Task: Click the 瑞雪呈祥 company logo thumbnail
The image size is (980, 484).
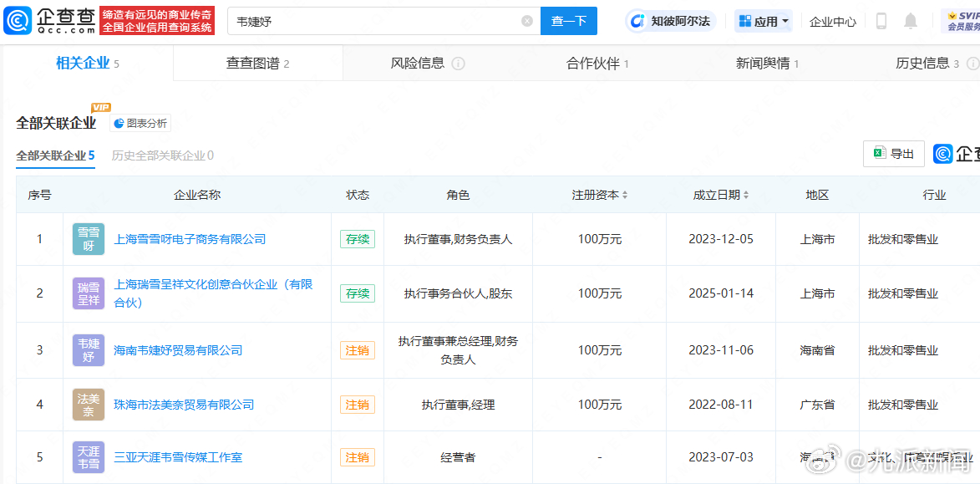Action: pos(88,293)
